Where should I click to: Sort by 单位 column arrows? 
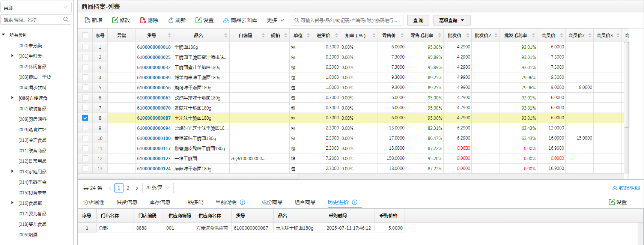tap(308, 35)
